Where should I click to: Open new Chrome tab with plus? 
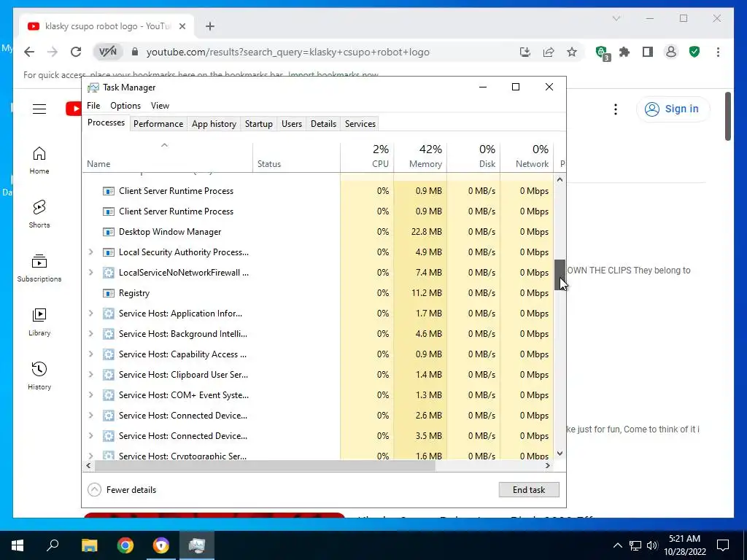[x=210, y=26]
